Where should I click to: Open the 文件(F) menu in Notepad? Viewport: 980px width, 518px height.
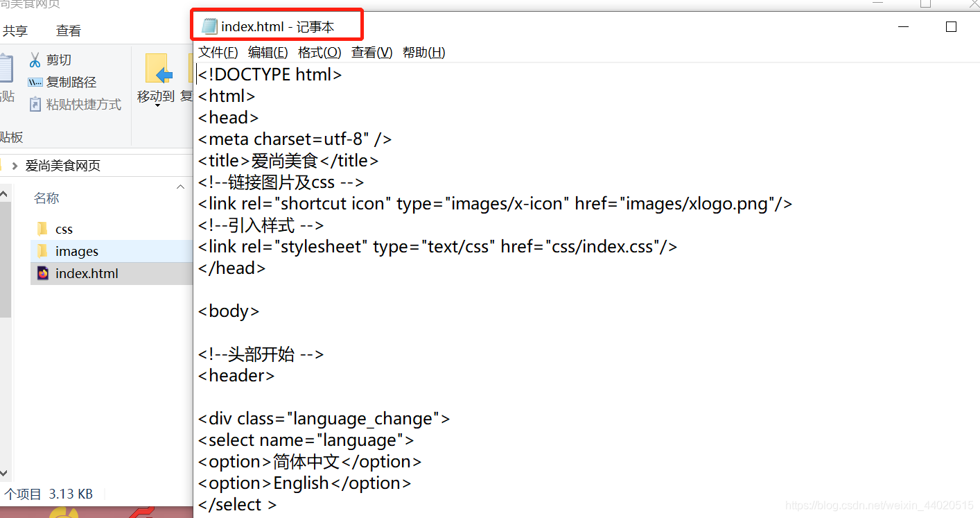218,52
